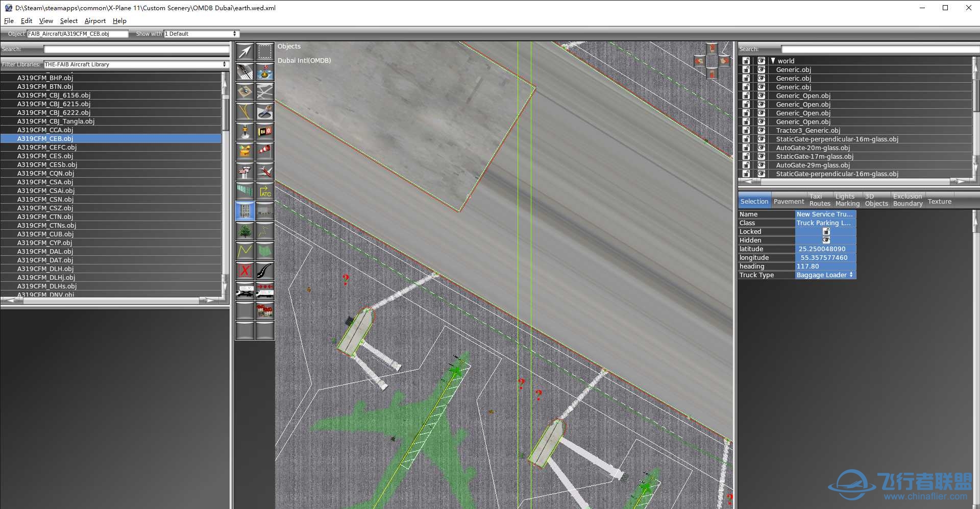Select the Taxiway pavement tool
Viewport: 980px width, 509px height.
(x=265, y=91)
